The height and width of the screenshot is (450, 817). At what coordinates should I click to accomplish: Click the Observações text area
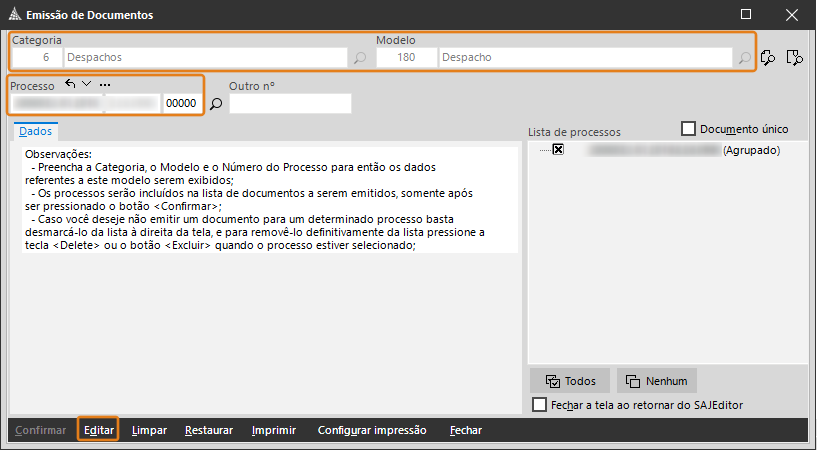tap(270, 200)
